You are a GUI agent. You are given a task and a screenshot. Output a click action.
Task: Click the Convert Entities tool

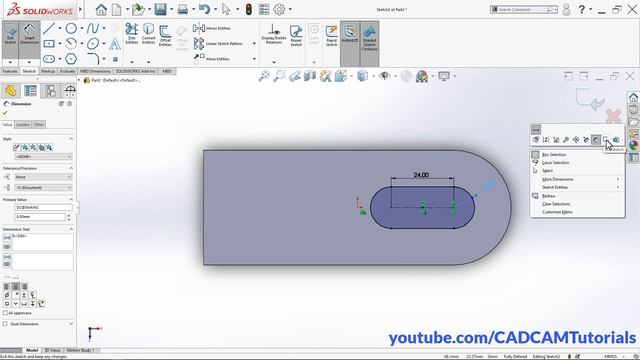(148, 34)
